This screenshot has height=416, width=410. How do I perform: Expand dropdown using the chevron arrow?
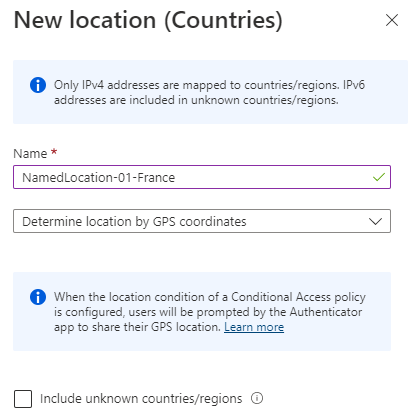tap(375, 221)
